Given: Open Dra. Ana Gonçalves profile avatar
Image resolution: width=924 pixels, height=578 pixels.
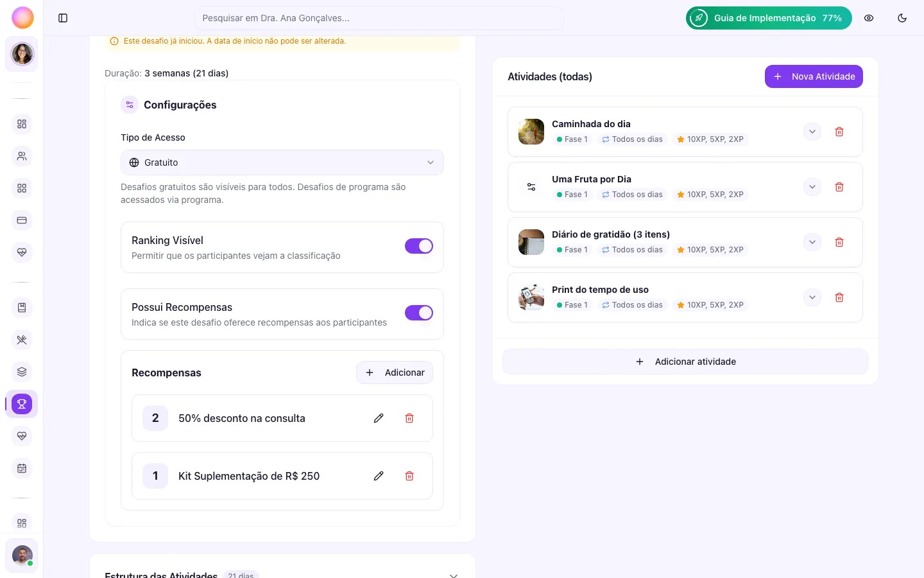Looking at the screenshot, I should (x=22, y=54).
